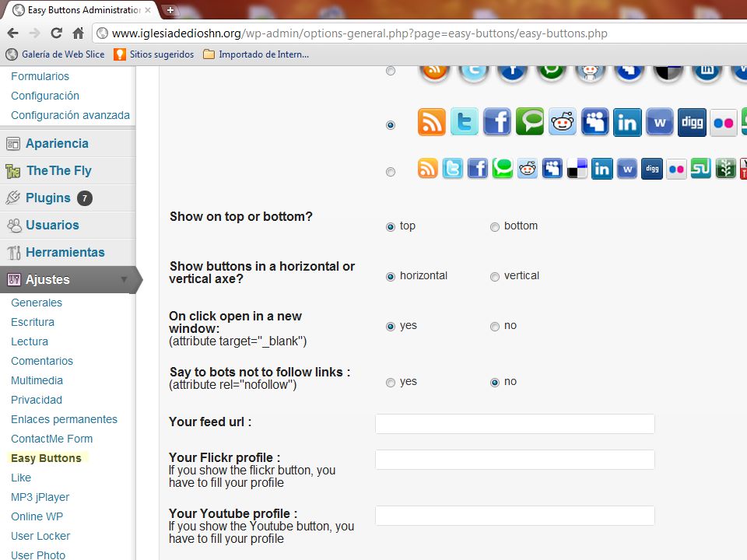Click the Herramientas tools icon in the sidebar
This screenshot has width=747, height=560.
click(13, 252)
